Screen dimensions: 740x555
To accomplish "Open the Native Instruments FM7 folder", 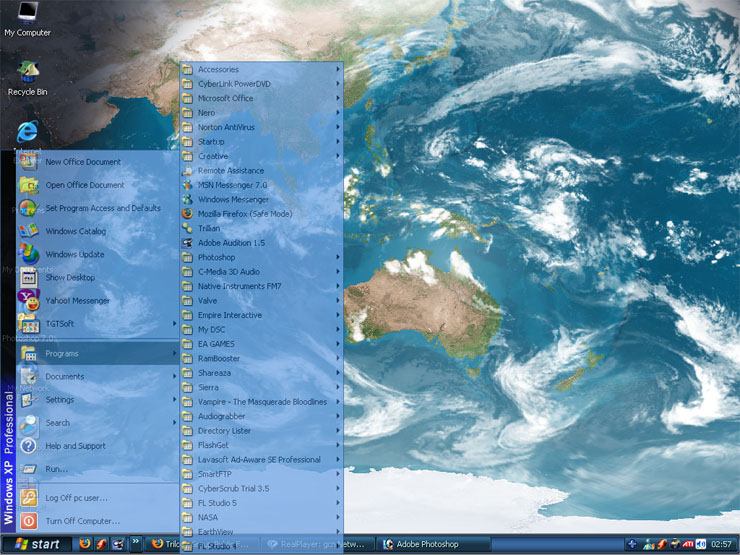I will click(x=261, y=286).
